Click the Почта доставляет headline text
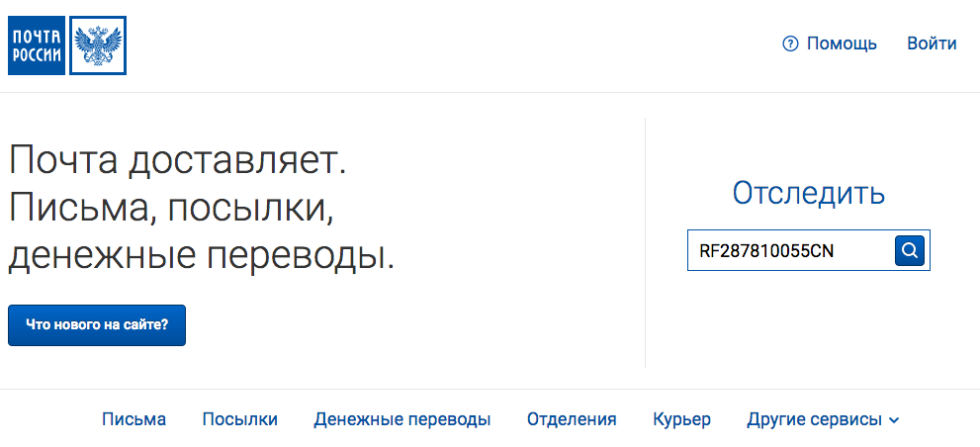Screen dimensions: 980x447 point(177,161)
